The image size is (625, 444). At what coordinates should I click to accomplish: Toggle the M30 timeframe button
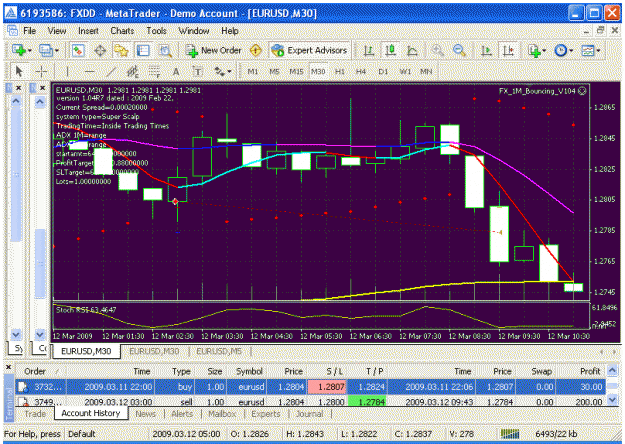pyautogui.click(x=318, y=71)
